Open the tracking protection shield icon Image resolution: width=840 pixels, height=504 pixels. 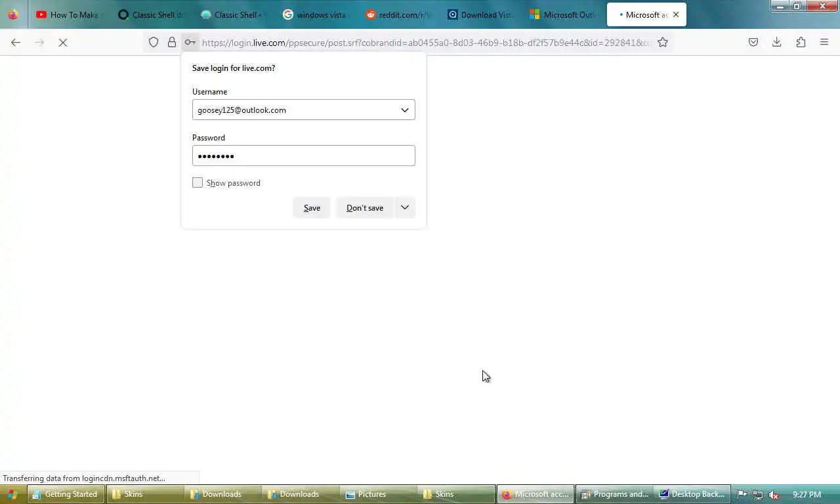point(154,42)
